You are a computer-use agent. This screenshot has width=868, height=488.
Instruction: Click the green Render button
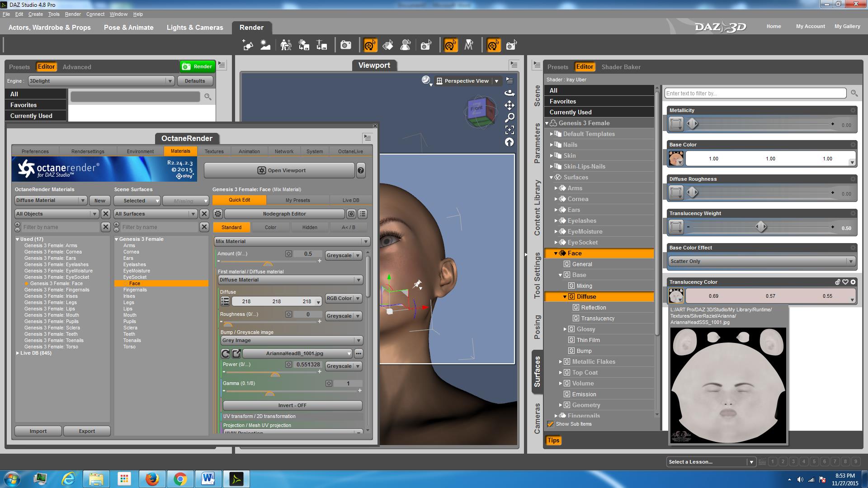coord(198,66)
